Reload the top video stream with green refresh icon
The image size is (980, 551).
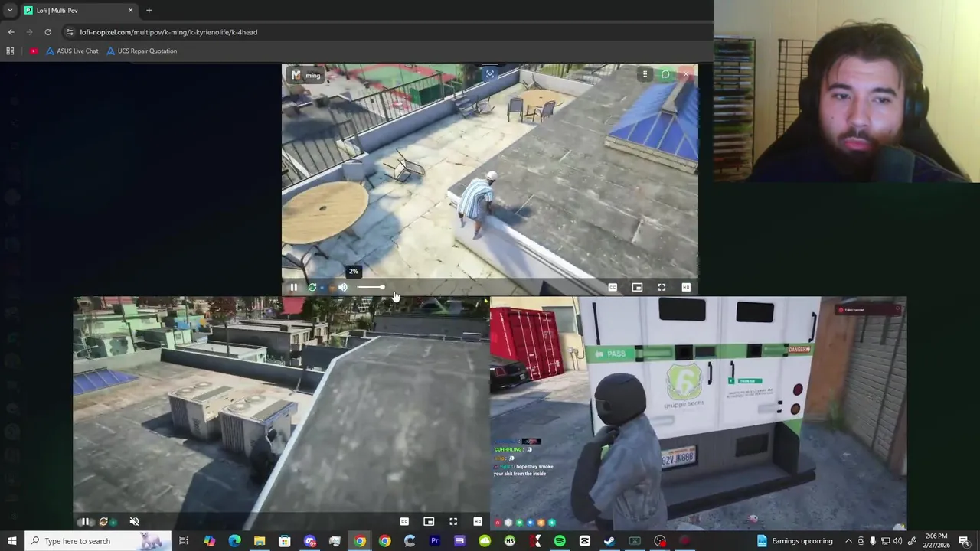tap(312, 287)
